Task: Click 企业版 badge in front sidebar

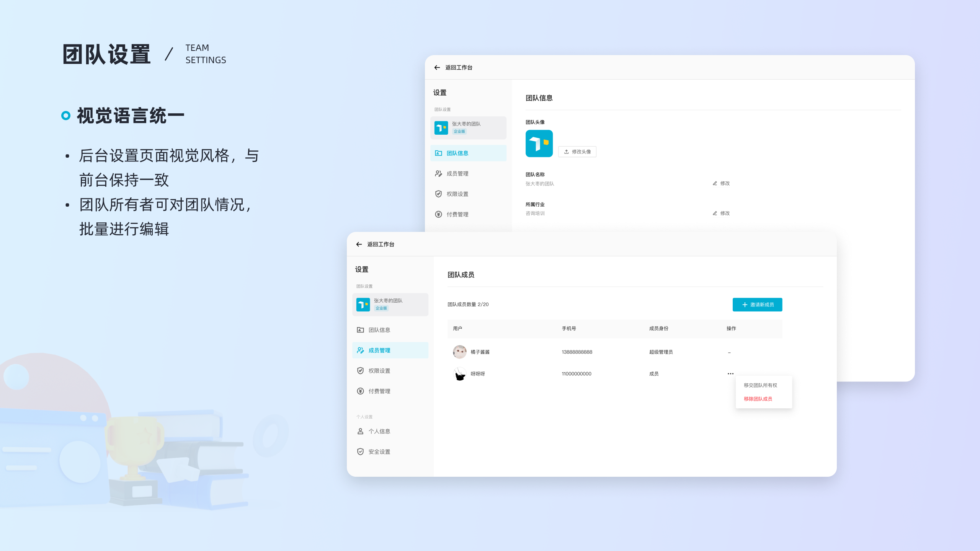Action: [381, 308]
